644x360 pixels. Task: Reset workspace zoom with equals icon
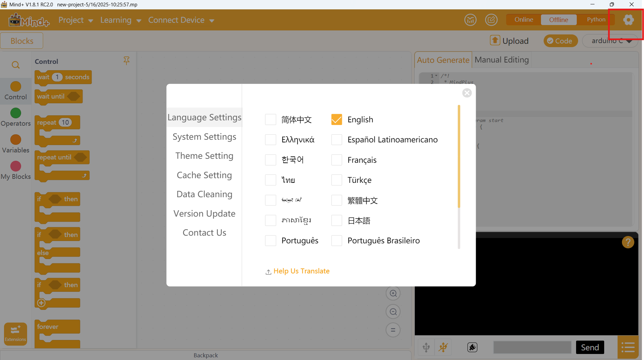pos(393,330)
